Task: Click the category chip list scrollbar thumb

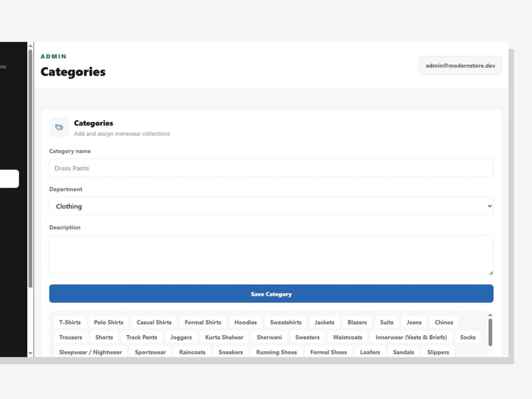Action: point(491,332)
